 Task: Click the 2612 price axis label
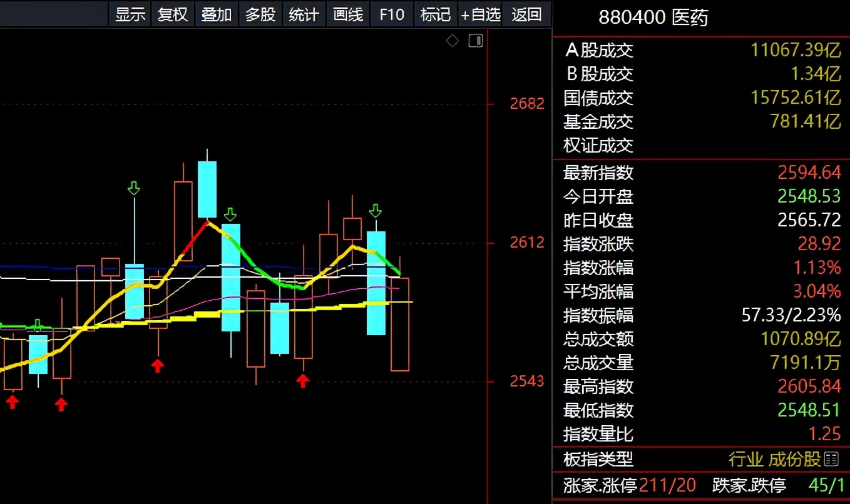527,243
